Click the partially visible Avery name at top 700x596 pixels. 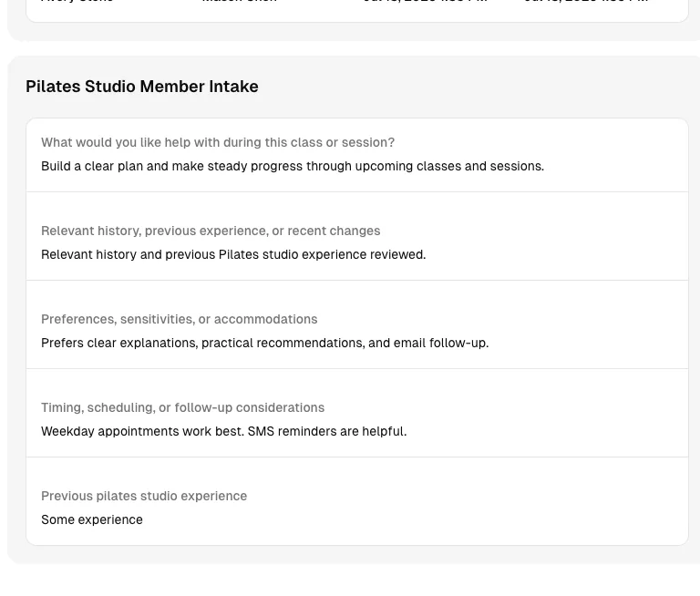click(77, 1)
